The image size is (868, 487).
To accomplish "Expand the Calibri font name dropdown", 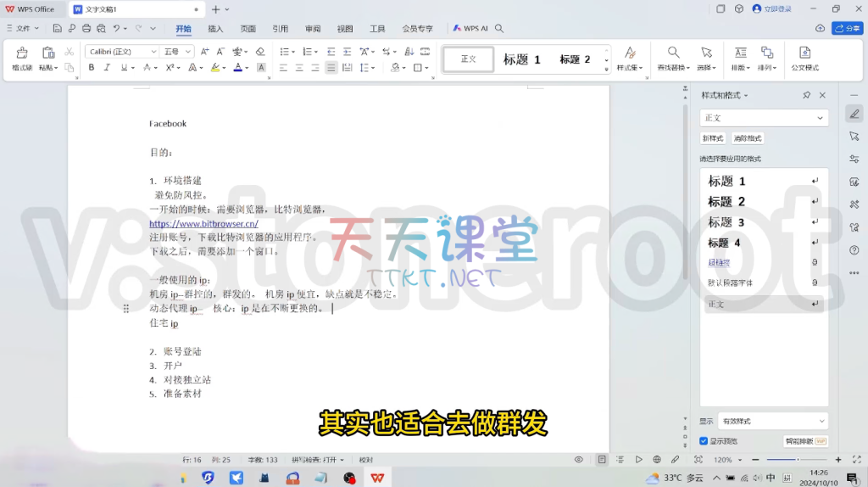I will [153, 52].
